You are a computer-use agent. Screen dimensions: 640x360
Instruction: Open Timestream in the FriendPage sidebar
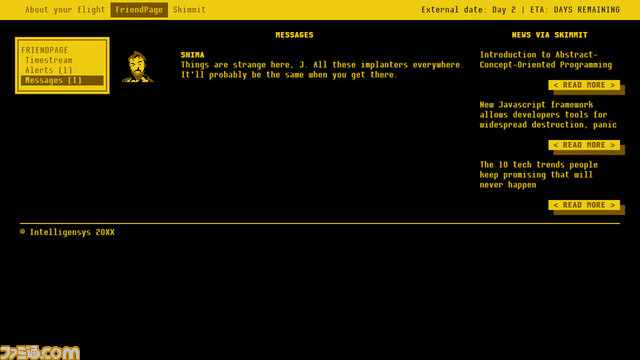click(49, 60)
